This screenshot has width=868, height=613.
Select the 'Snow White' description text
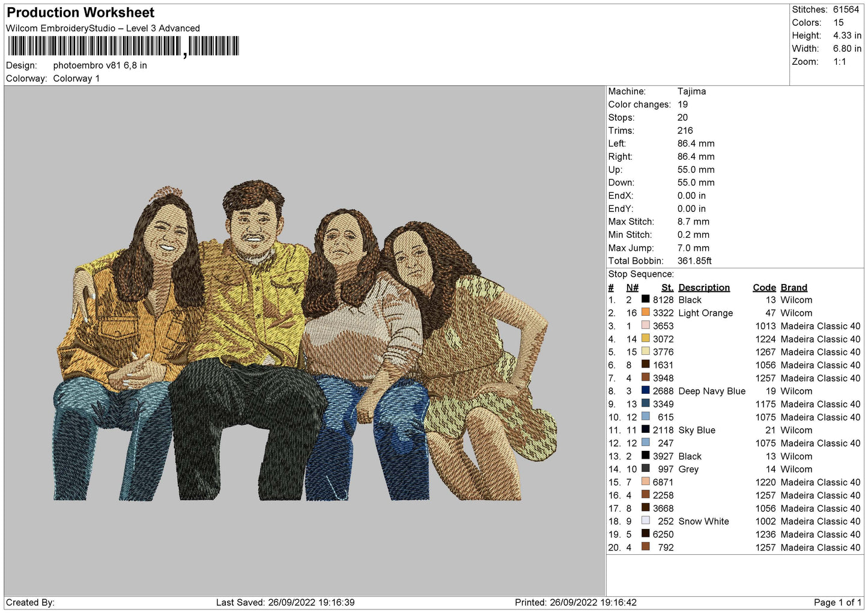[703, 522]
